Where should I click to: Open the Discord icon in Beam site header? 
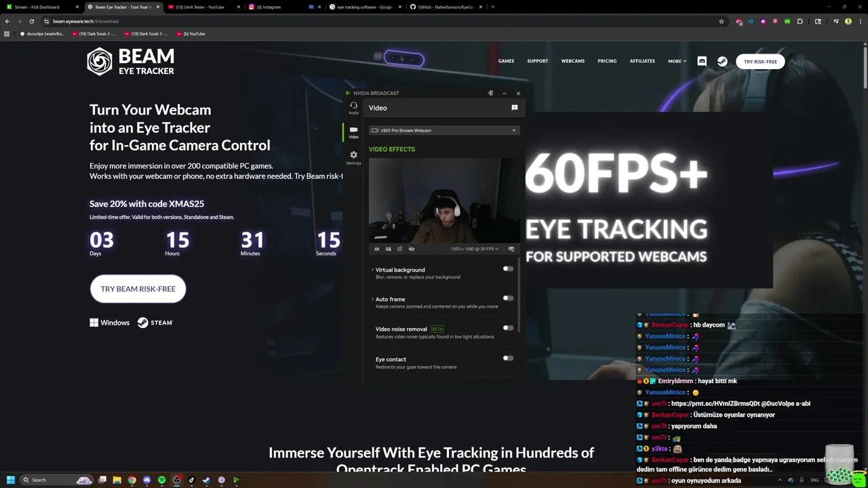click(702, 61)
